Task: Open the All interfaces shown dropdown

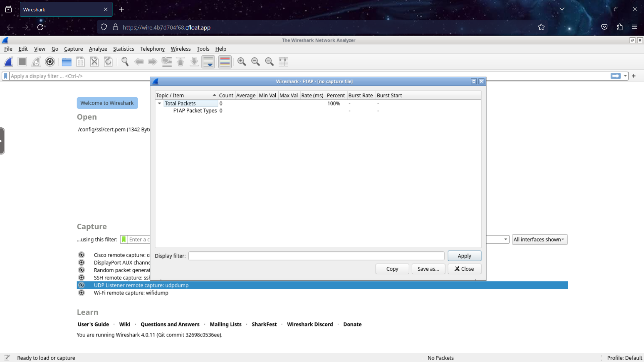Action: 540,239
